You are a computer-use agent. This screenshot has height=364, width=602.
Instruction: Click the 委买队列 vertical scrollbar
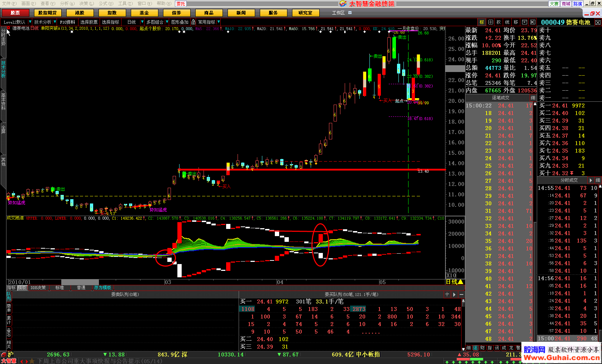[x=463, y=324]
